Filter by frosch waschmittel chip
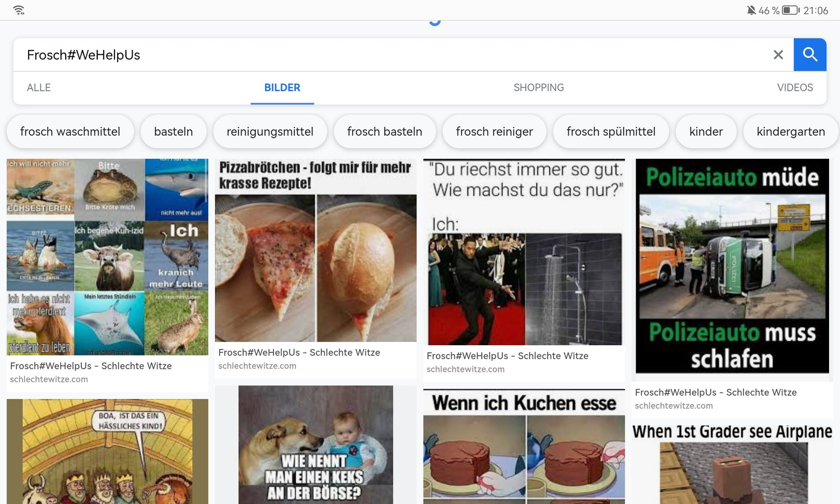The image size is (840, 504). click(70, 132)
